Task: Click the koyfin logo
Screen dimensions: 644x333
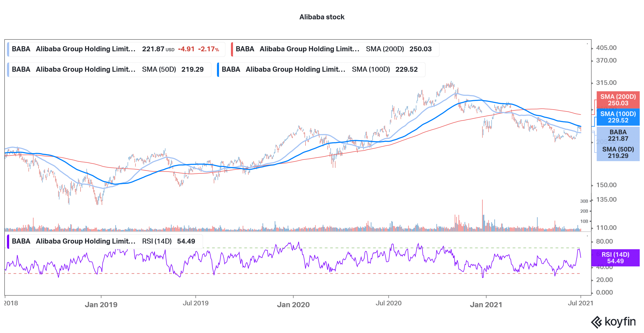Action: tap(613, 322)
